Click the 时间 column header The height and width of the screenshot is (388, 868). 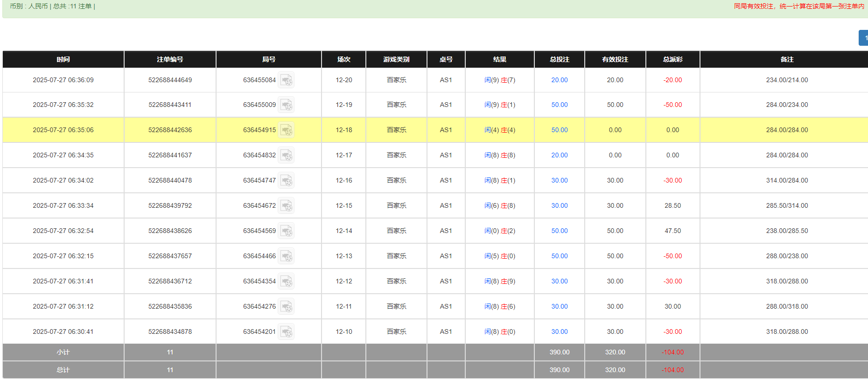63,59
